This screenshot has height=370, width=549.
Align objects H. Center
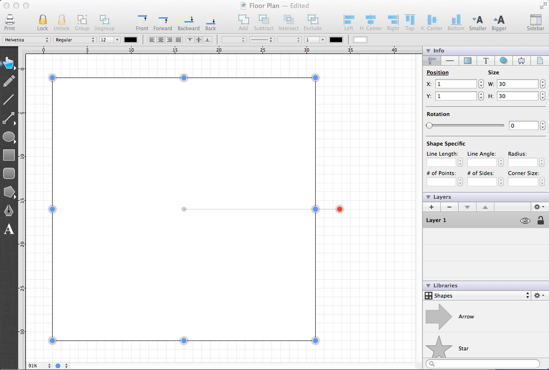coord(371,22)
